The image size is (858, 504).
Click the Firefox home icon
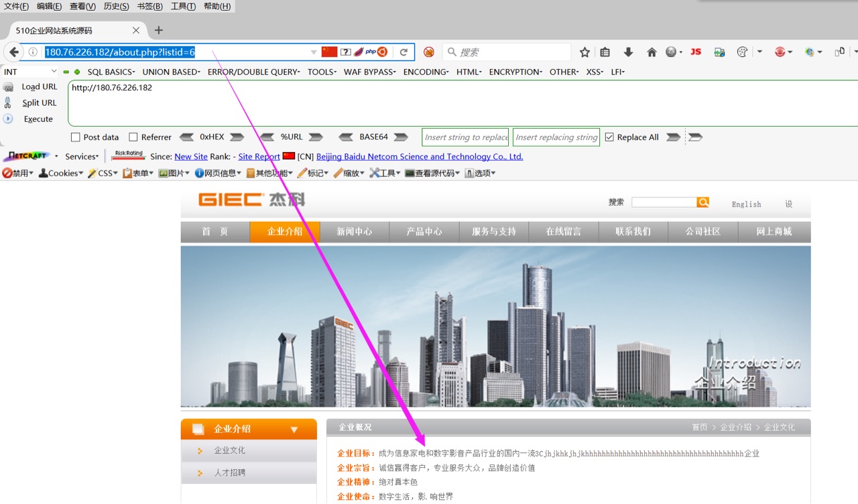tap(650, 51)
